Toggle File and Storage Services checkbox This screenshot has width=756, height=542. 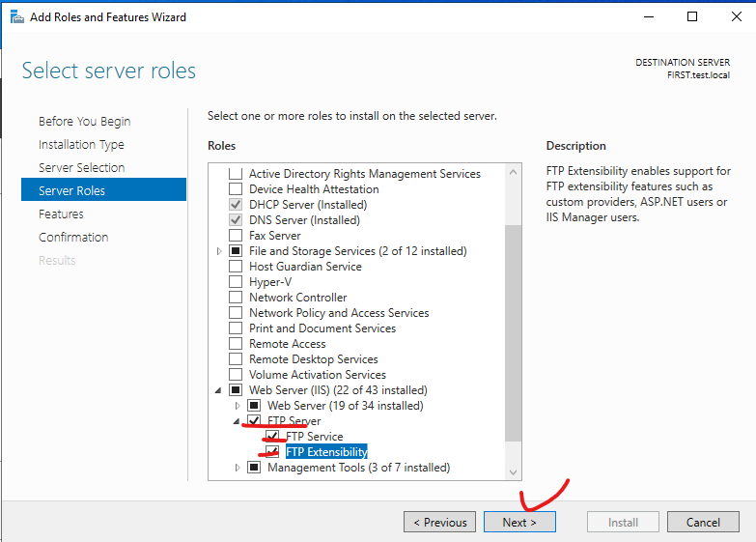[236, 251]
